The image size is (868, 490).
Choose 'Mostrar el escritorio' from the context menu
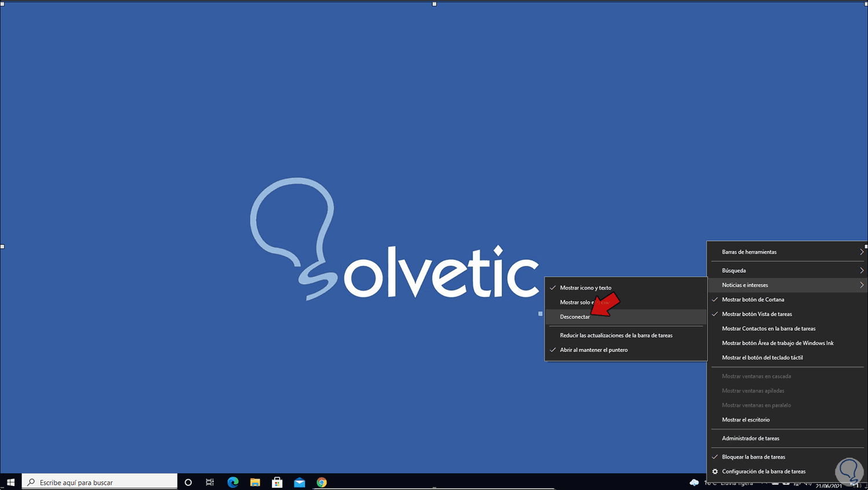(787, 420)
